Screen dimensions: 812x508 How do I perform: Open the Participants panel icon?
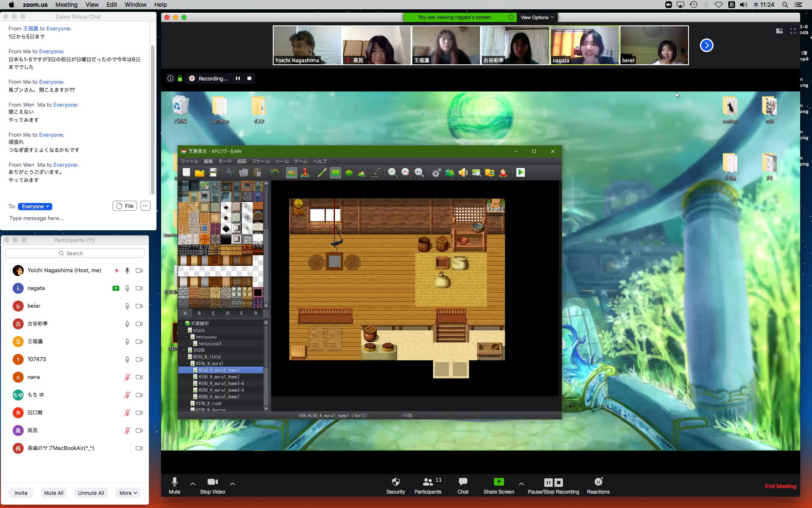coord(428,482)
